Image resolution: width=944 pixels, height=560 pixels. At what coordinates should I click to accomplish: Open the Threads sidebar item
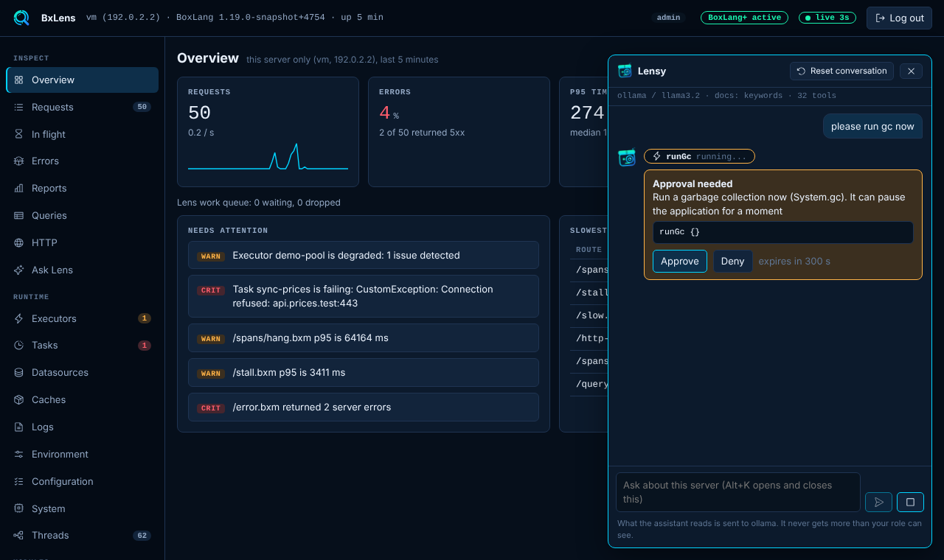pos(82,535)
